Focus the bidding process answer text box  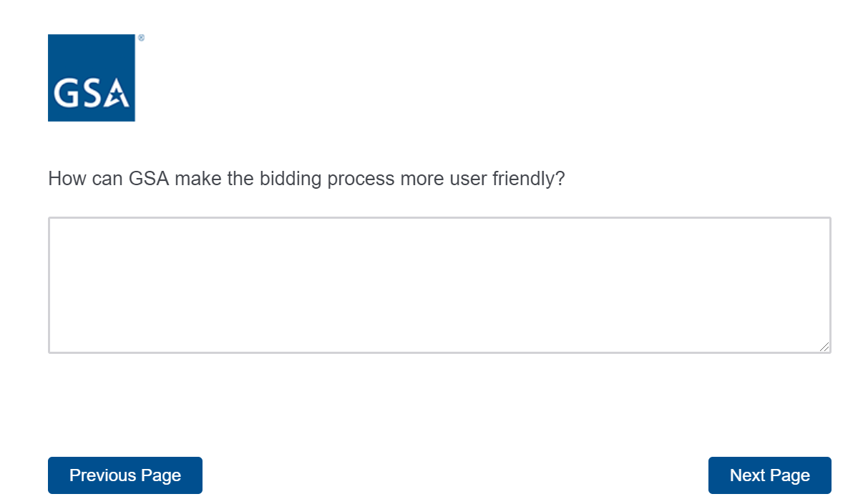pyautogui.click(x=439, y=285)
